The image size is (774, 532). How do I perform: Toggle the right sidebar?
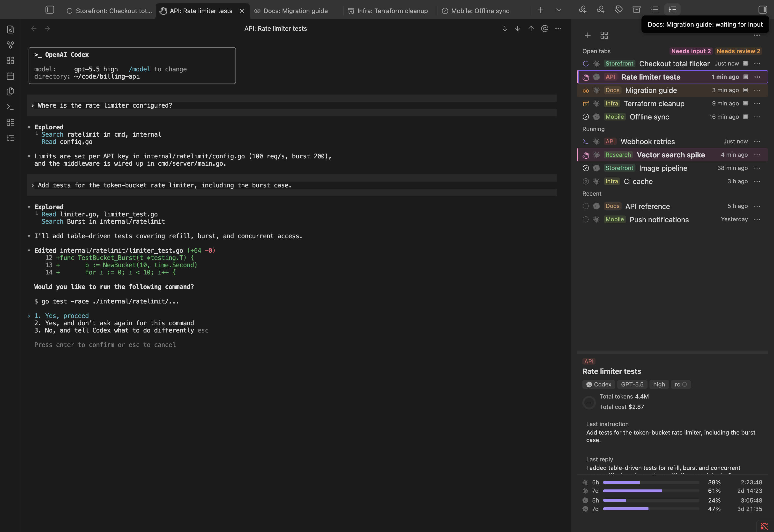coord(763,10)
